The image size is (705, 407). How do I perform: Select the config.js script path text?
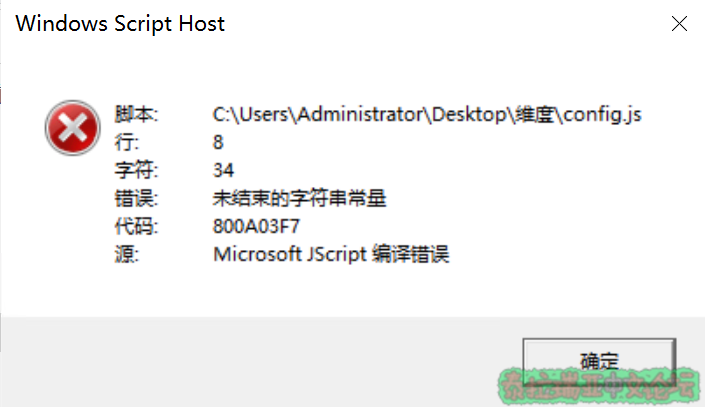click(x=427, y=114)
